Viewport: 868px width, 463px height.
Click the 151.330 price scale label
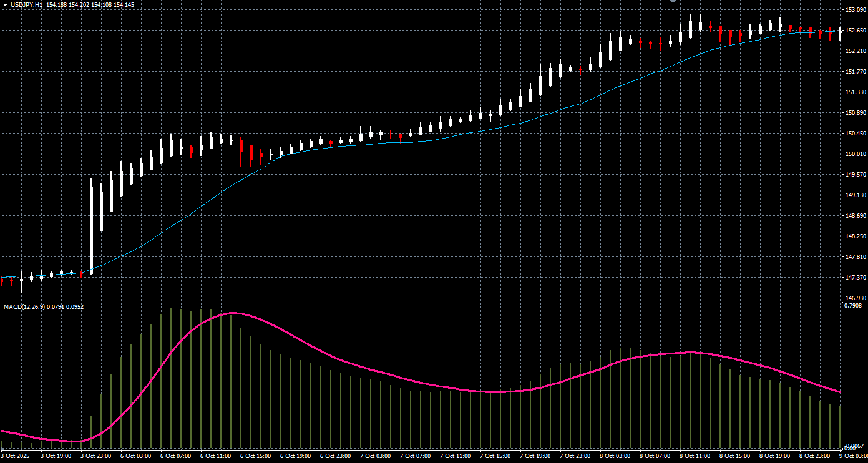click(x=855, y=92)
